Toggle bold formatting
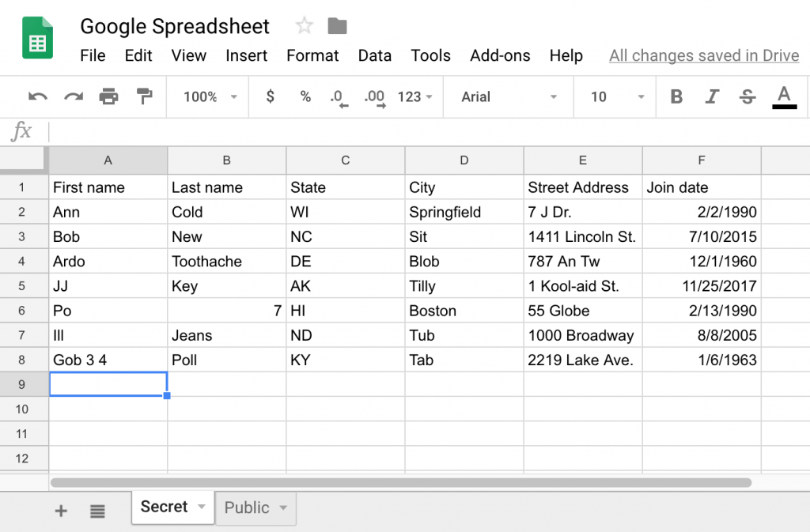 (676, 96)
